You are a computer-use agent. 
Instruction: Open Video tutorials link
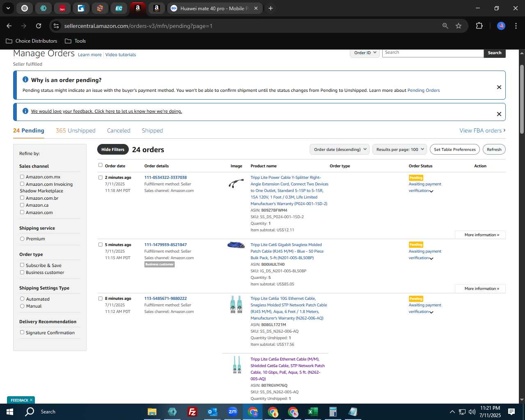pos(121,55)
